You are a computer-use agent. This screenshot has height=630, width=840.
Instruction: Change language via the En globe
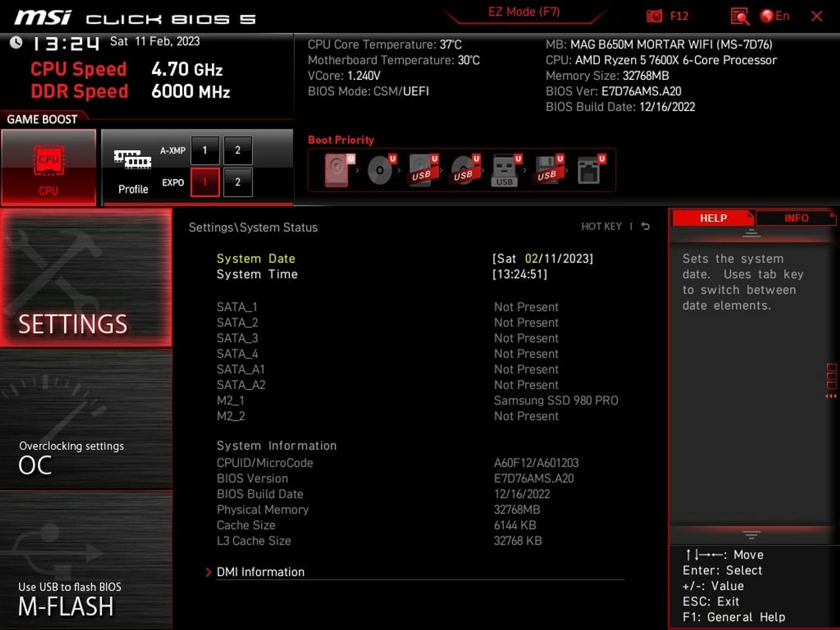tap(775, 16)
